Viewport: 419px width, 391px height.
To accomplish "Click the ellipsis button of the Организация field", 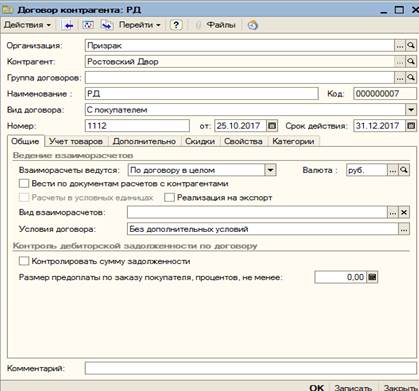I will point(400,45).
